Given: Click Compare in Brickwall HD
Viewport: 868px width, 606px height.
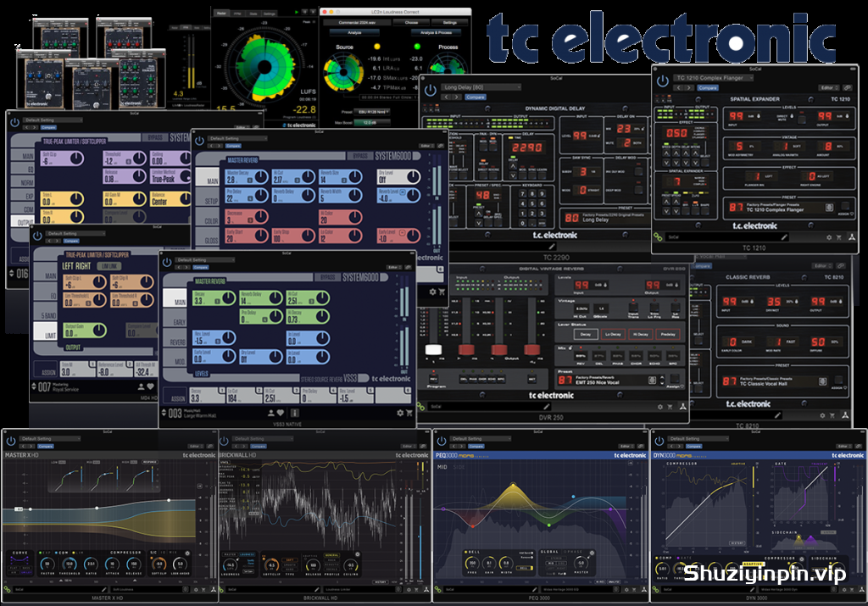Looking at the screenshot, I should (259, 446).
